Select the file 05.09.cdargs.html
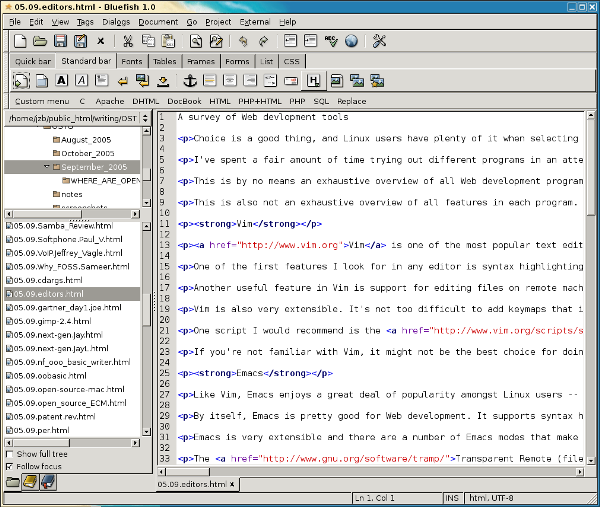 tap(44, 280)
